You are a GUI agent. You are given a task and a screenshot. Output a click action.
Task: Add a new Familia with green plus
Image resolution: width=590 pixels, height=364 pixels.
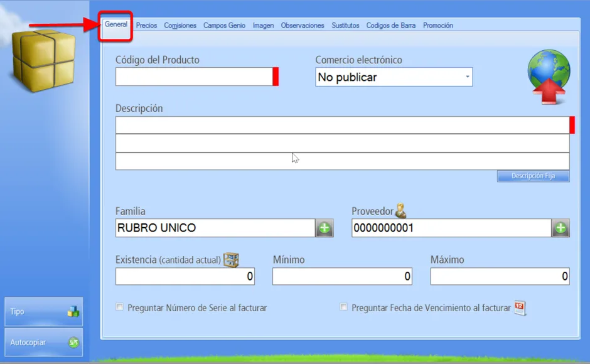coord(324,228)
